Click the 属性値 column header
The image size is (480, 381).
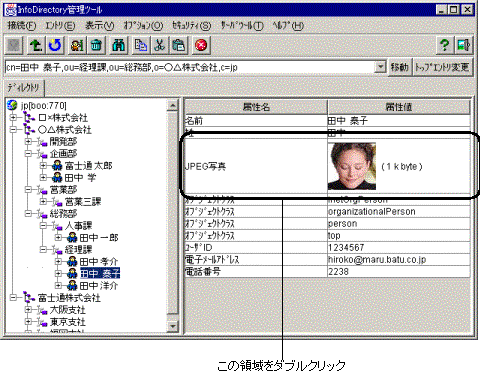(x=399, y=107)
